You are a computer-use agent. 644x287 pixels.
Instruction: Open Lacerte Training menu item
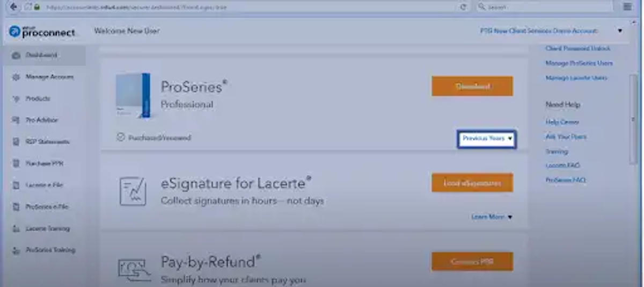coord(47,228)
